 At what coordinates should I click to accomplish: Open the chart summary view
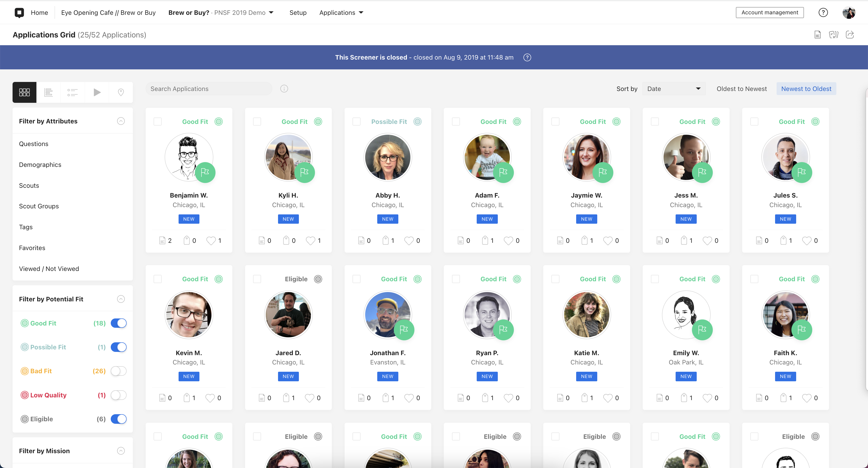(x=48, y=92)
